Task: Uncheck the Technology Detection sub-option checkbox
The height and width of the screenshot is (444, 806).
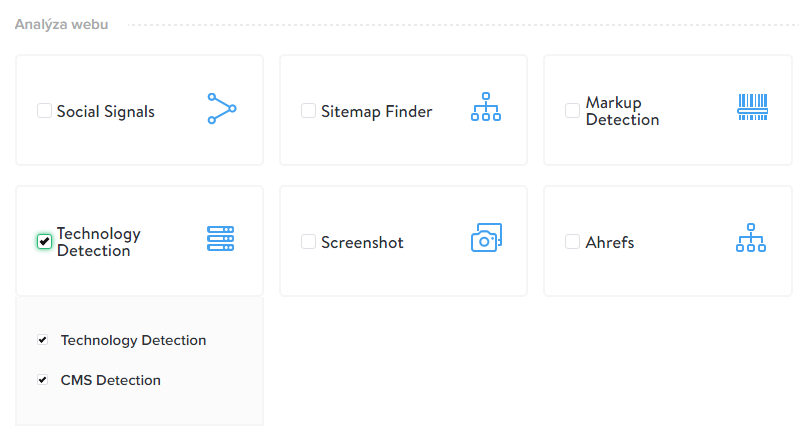Action: [43, 340]
